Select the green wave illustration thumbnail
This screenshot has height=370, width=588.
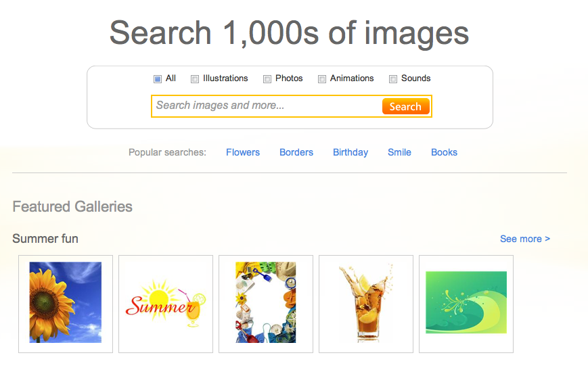tap(466, 302)
